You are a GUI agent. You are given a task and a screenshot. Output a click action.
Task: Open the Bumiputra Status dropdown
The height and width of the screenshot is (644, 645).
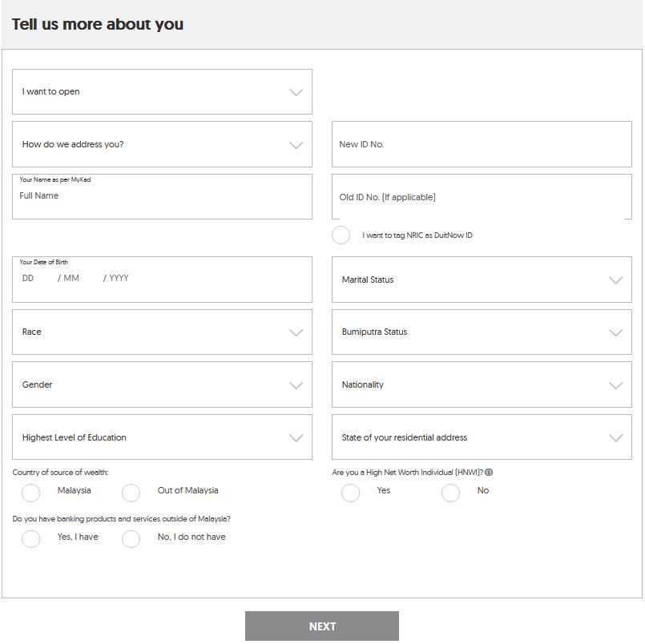482,332
